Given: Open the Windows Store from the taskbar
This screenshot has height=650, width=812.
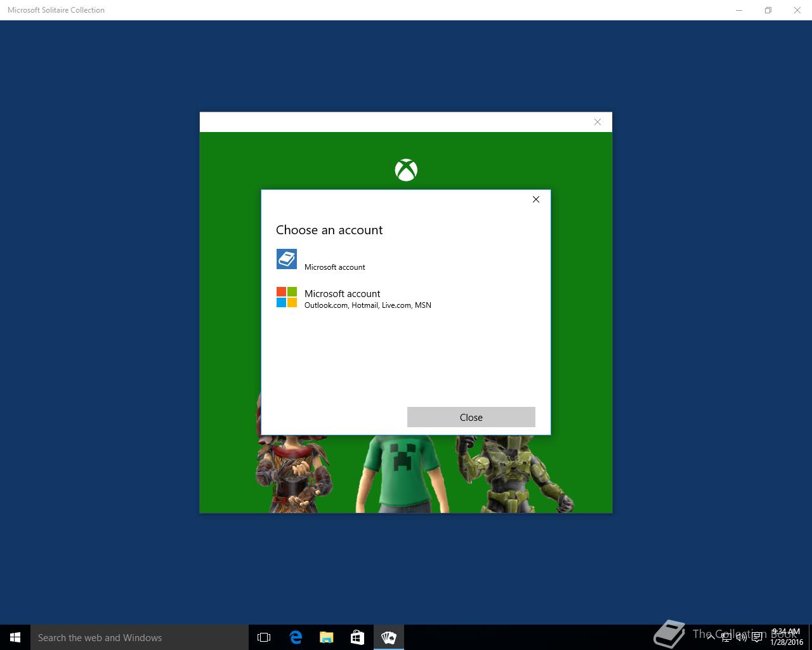Looking at the screenshot, I should click(358, 637).
